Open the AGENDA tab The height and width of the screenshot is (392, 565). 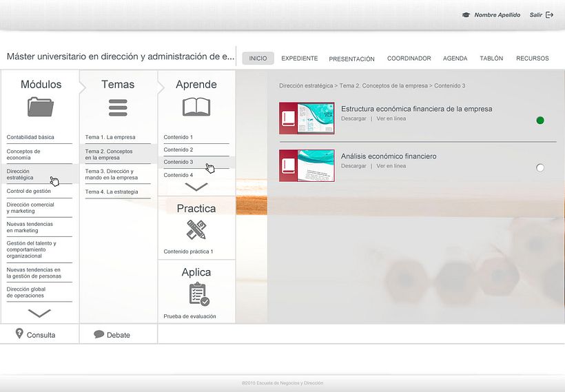pyautogui.click(x=455, y=58)
